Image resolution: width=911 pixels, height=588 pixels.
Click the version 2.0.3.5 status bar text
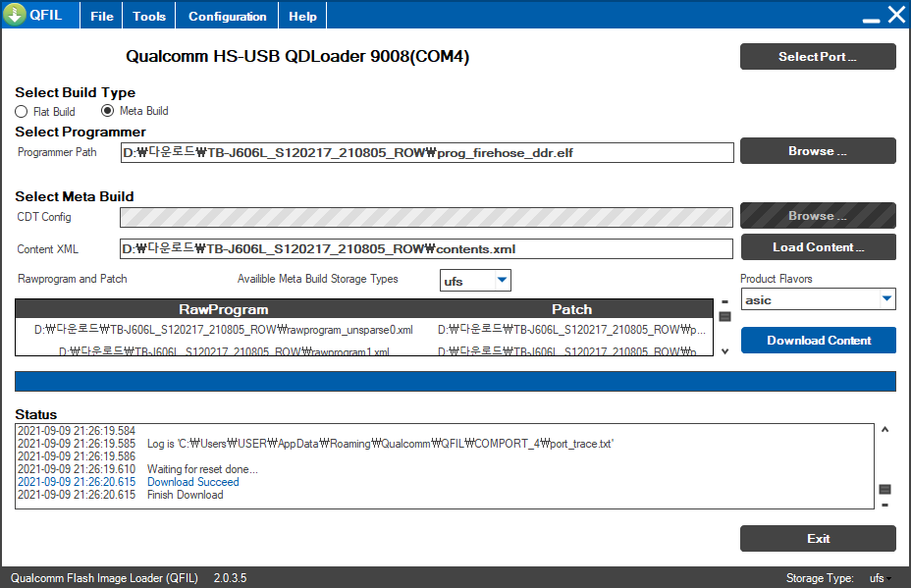tap(230, 578)
